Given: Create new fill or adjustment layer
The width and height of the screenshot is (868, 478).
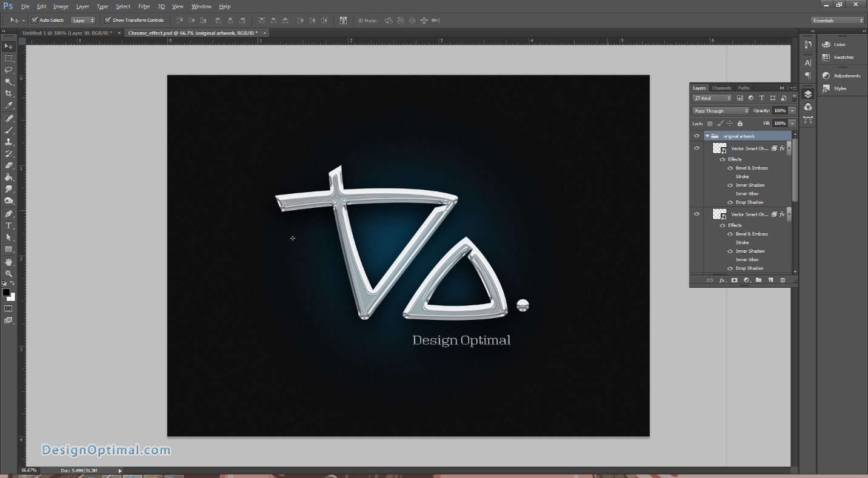Looking at the screenshot, I should 746,280.
